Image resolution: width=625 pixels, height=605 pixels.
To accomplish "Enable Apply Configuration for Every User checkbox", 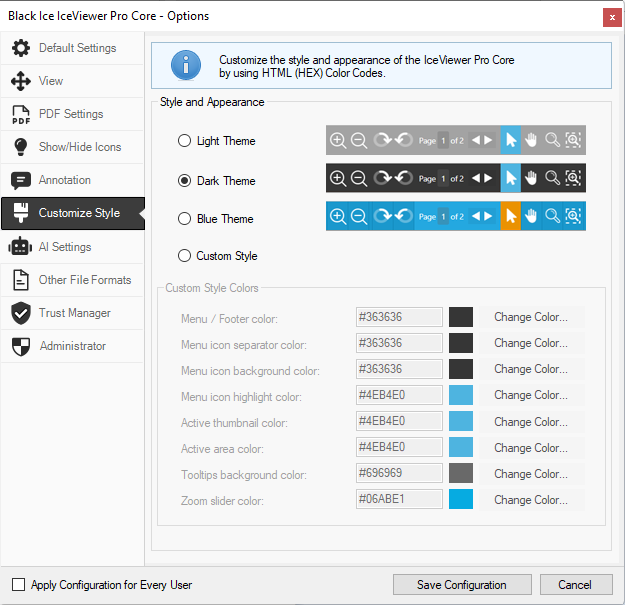I will pyautogui.click(x=18, y=585).
